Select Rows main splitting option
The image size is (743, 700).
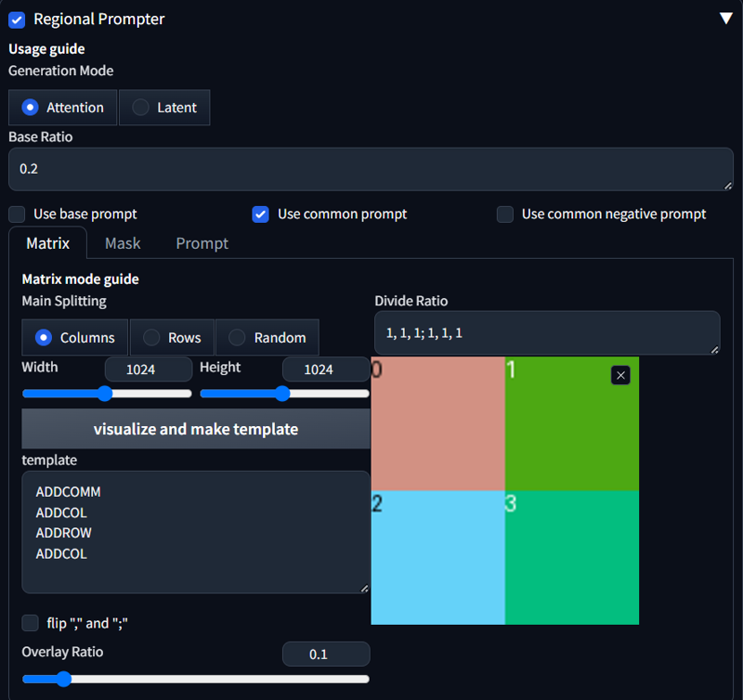172,338
